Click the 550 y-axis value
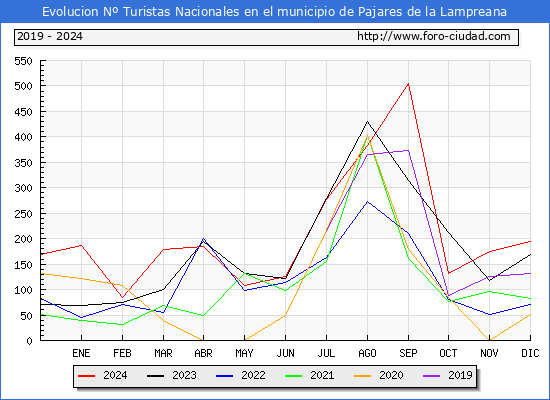The height and width of the screenshot is (400, 550). tap(24, 61)
